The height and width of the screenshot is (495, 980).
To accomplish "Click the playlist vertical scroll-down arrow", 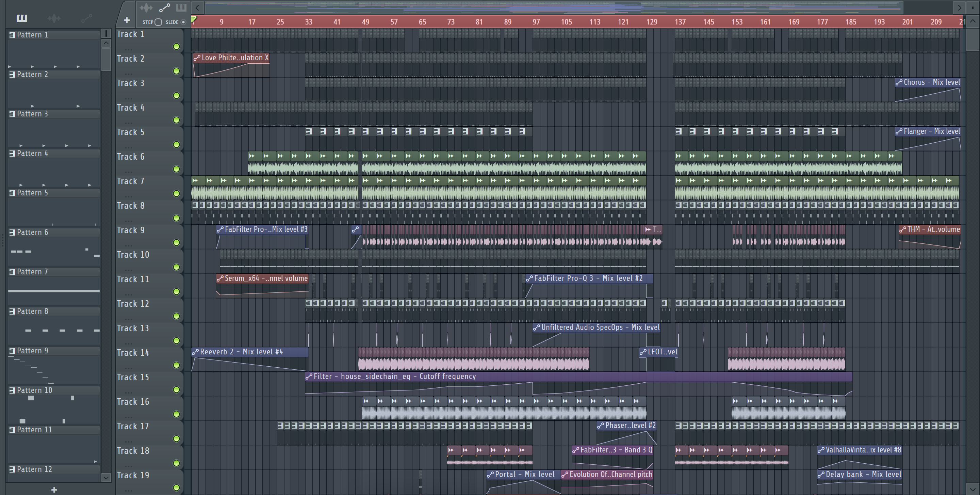I will point(973,489).
